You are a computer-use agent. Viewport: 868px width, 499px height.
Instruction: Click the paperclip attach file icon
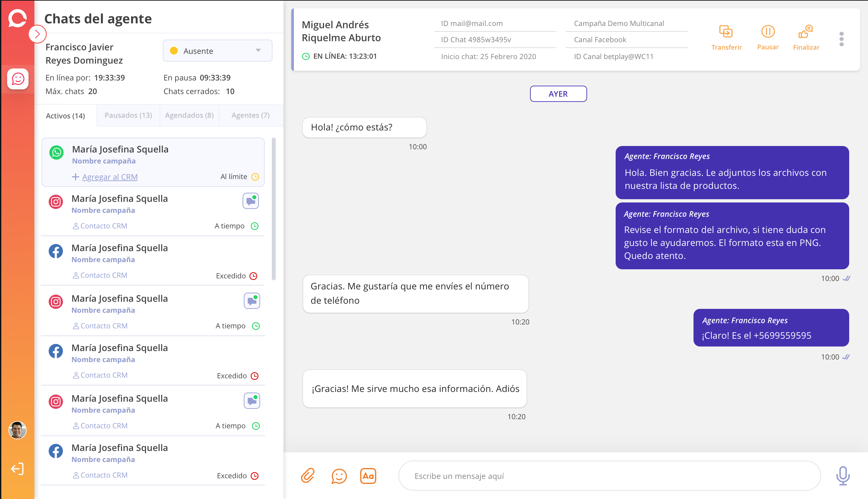point(307,476)
